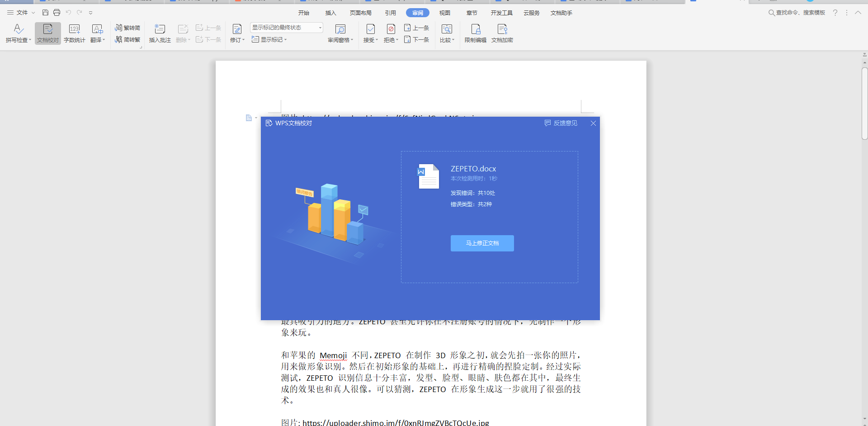This screenshot has width=868, height=426.
Task: Click 文档加密 document encryption
Action: [x=502, y=33]
